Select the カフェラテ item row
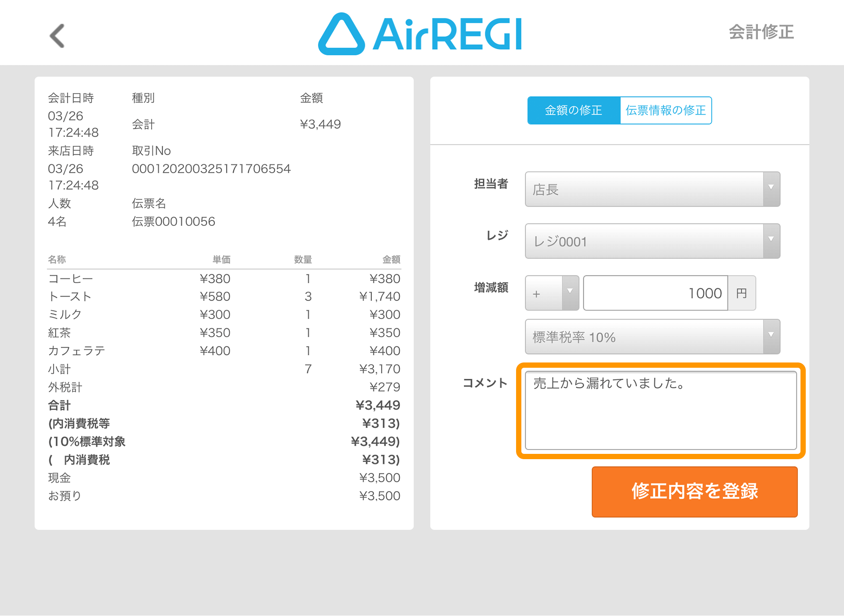 224,351
